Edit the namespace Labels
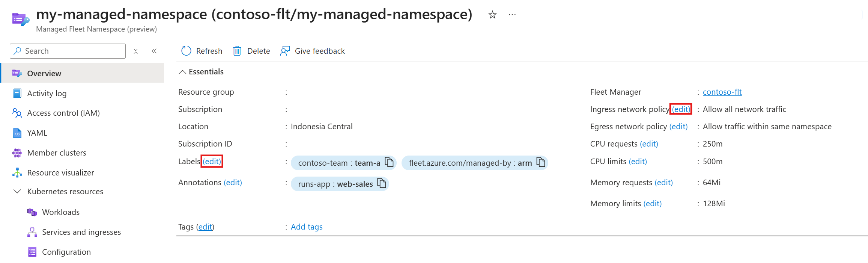Image resolution: width=868 pixels, height=263 pixels. click(212, 162)
